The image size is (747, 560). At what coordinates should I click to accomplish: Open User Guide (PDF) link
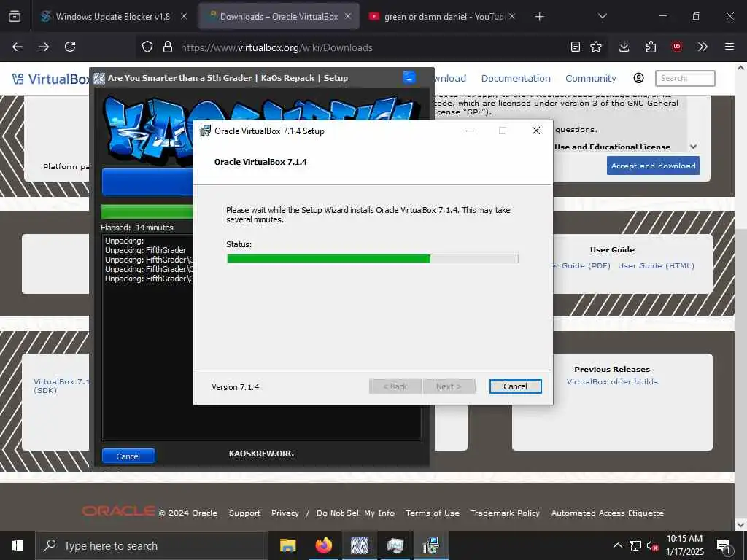(x=581, y=265)
